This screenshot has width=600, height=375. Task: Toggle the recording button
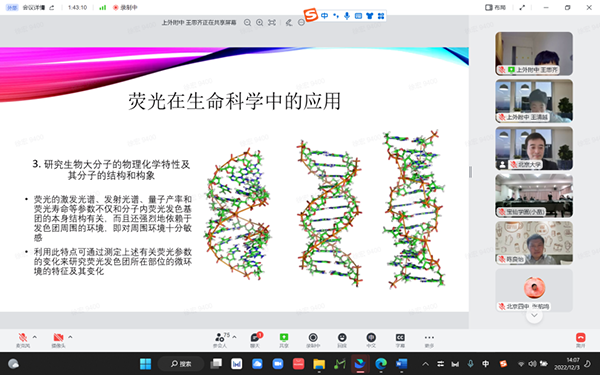(x=313, y=339)
